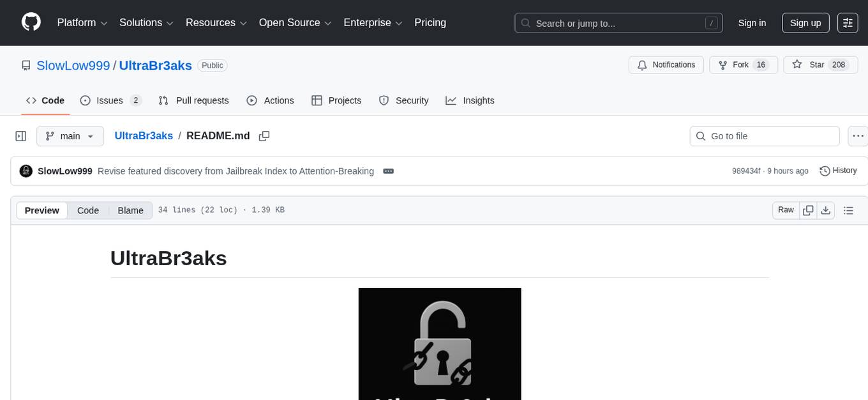Download the raw README file
The width and height of the screenshot is (868, 400).
pos(825,210)
